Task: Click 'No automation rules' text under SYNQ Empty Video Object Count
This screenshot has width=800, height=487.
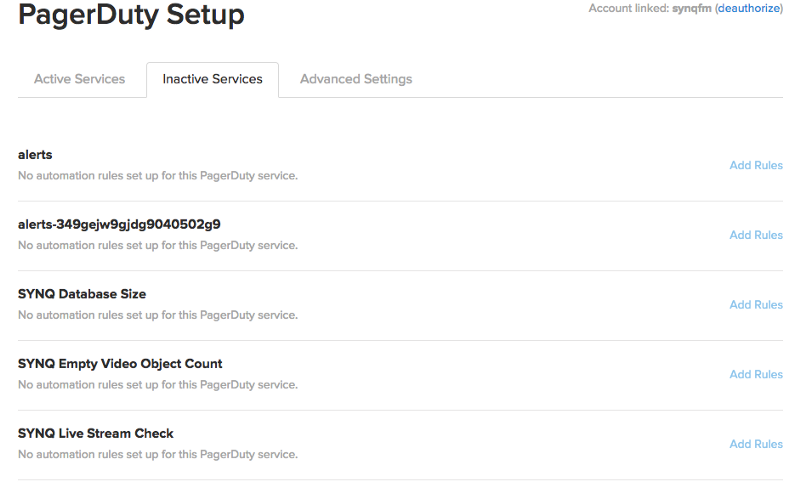Action: click(x=158, y=385)
